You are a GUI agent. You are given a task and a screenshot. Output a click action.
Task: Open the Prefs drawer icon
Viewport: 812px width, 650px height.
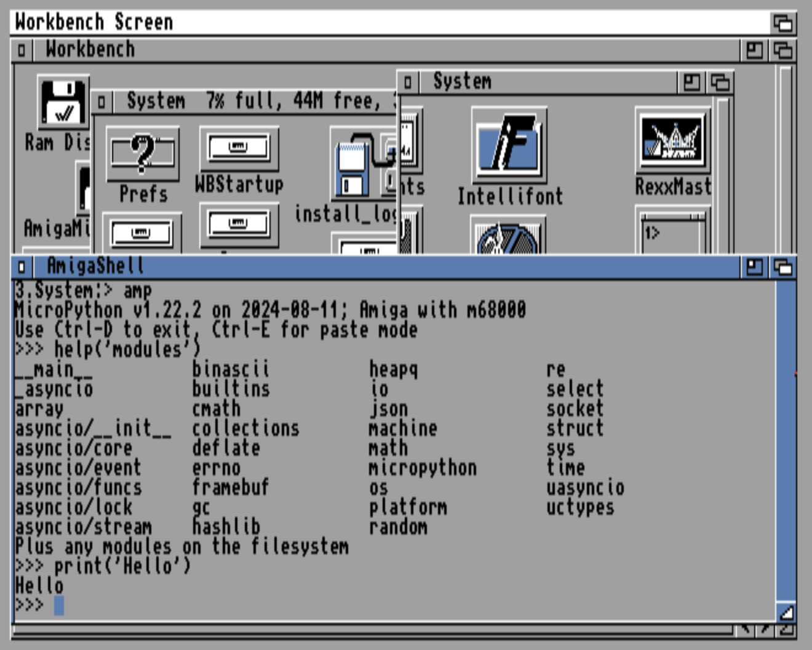(x=143, y=154)
